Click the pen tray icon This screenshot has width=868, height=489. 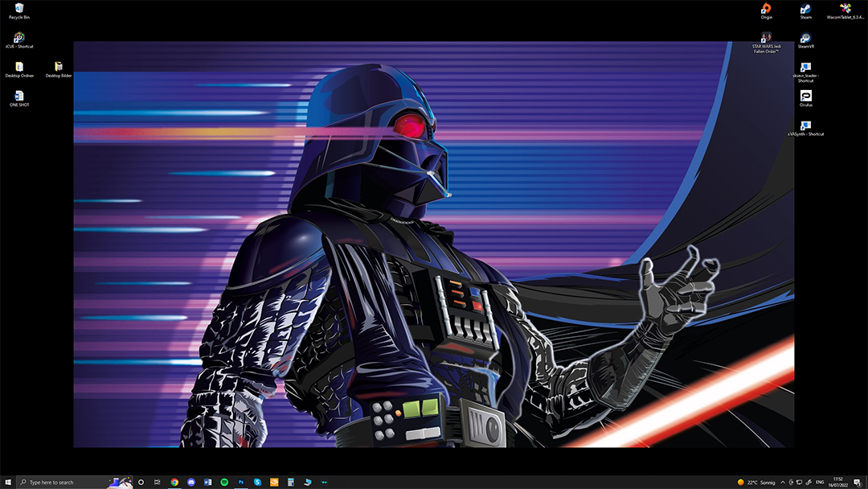coord(809,483)
